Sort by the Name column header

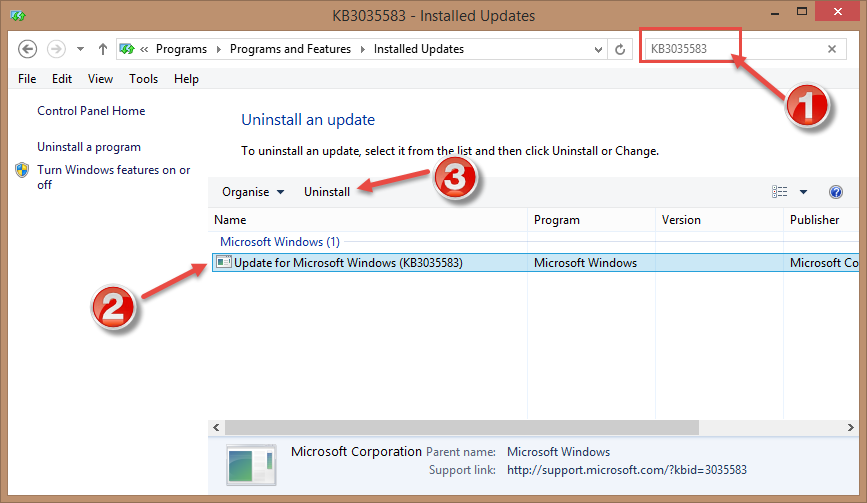click(x=368, y=220)
